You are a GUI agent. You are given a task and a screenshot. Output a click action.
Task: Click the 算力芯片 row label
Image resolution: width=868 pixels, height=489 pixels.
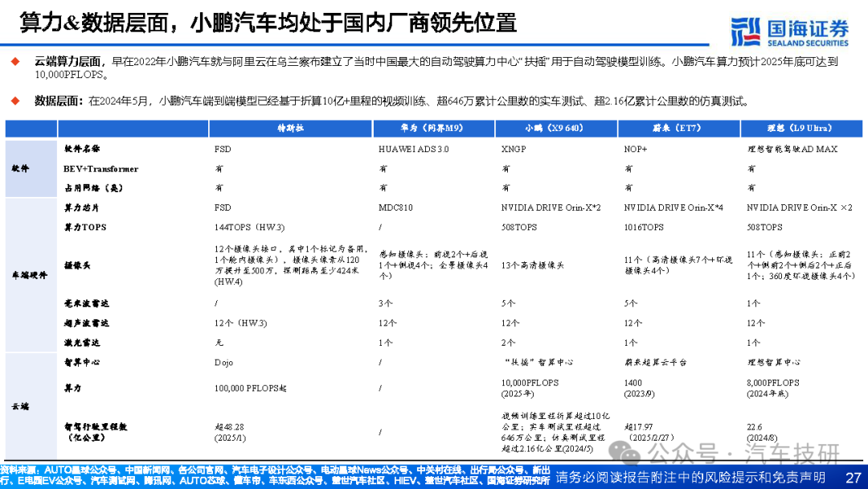(82, 208)
